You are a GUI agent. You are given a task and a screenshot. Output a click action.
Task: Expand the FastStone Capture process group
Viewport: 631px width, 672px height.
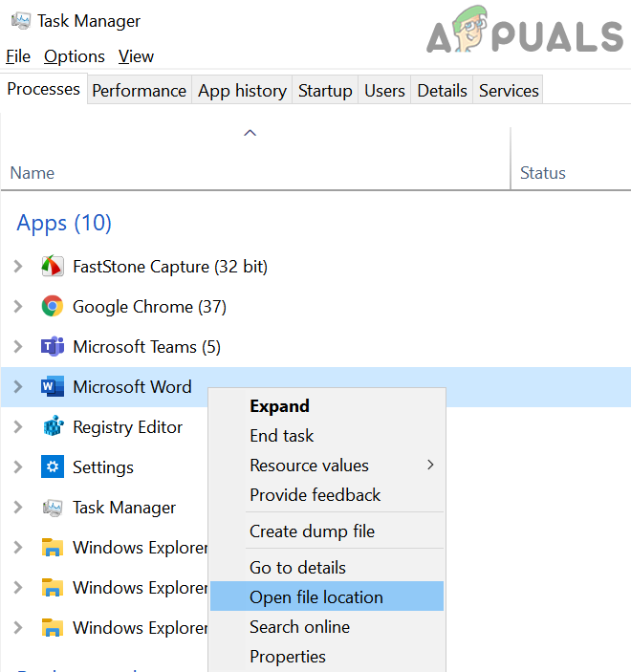17,267
